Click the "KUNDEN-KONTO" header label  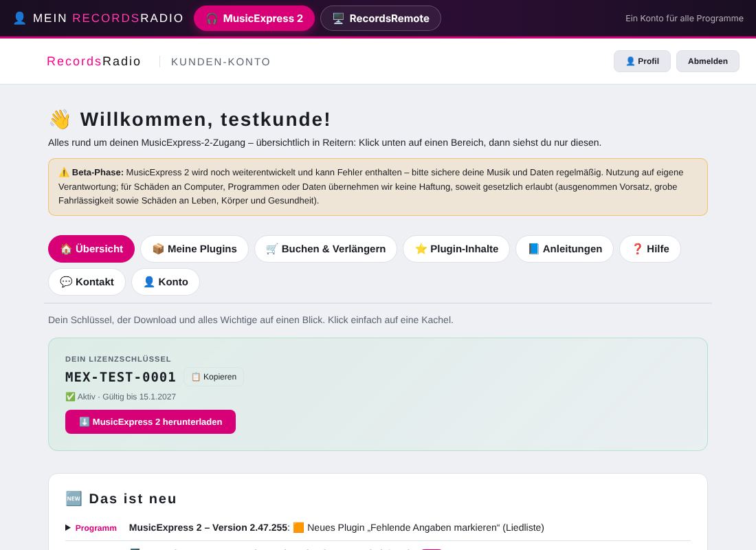click(221, 62)
